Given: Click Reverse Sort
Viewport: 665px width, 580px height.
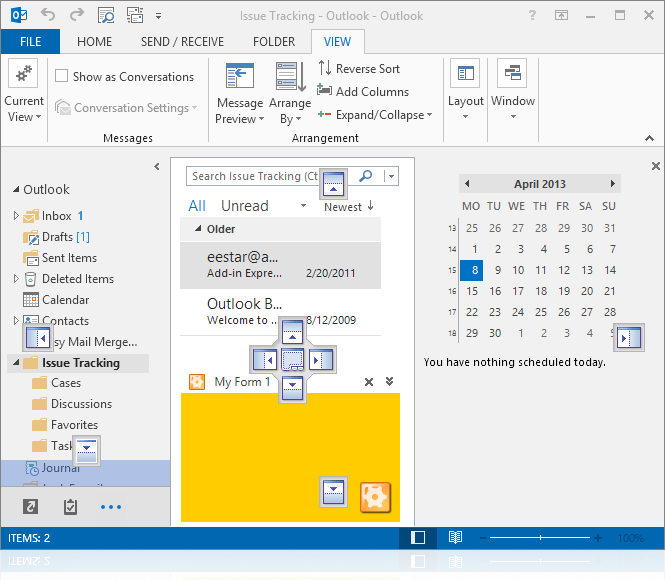Looking at the screenshot, I should pyautogui.click(x=359, y=68).
